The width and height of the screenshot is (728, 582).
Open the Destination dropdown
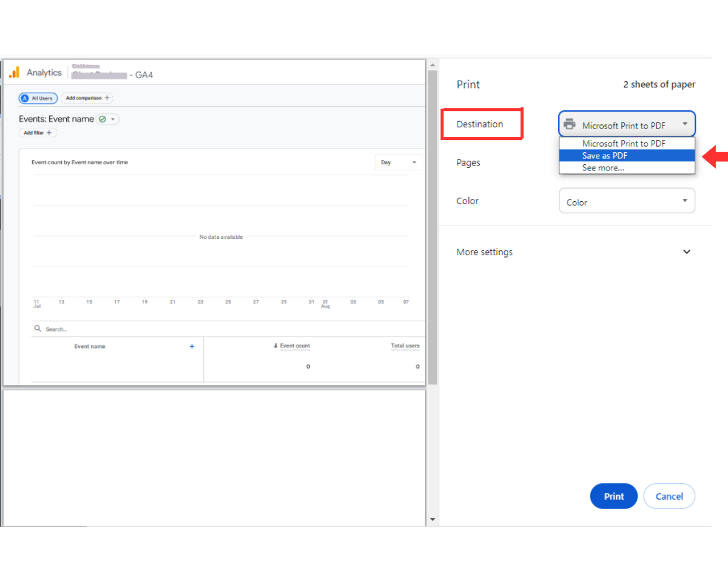627,124
